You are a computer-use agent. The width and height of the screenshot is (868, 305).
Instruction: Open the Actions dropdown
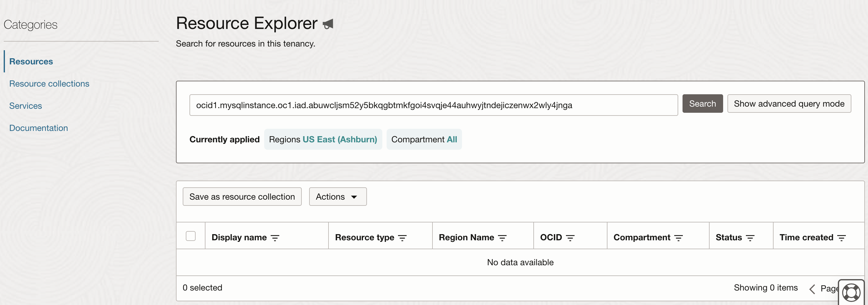tap(337, 196)
